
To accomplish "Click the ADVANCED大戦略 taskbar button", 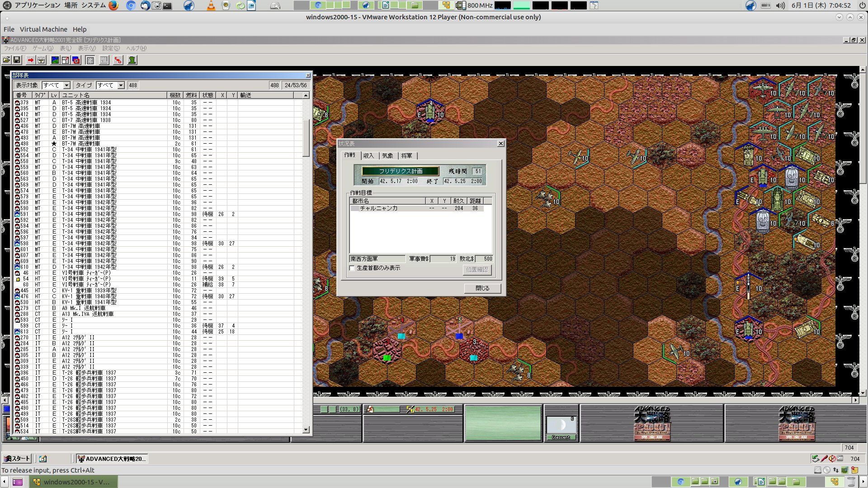I will [x=112, y=459].
